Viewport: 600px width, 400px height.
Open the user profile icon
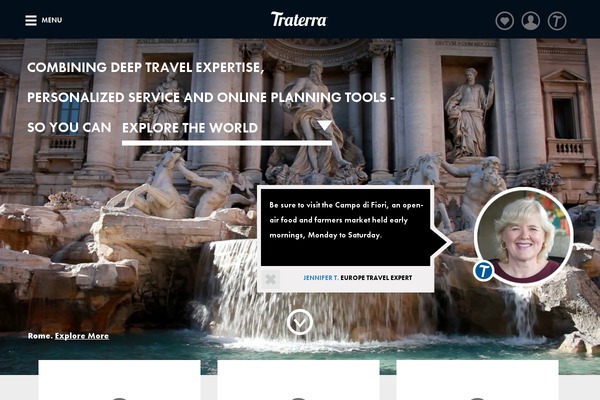click(x=531, y=21)
